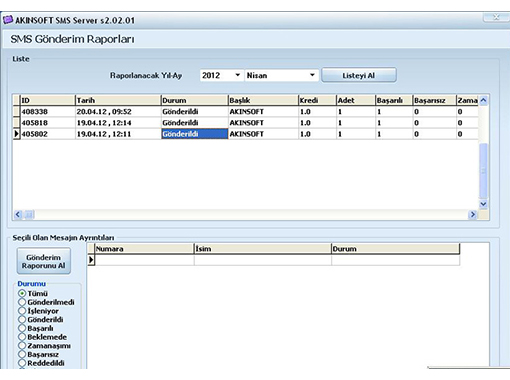The image size is (510, 380).
Task: Click the Başarısız column header
Action: point(434,100)
